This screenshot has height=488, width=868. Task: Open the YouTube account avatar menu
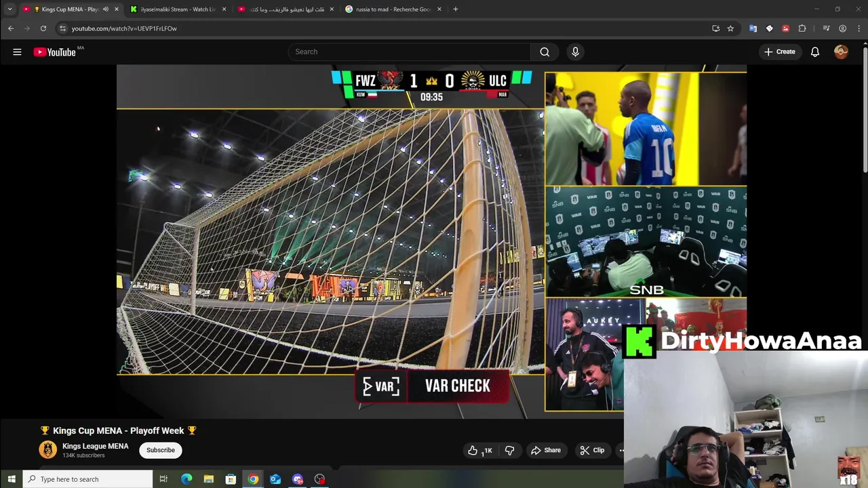coord(841,52)
